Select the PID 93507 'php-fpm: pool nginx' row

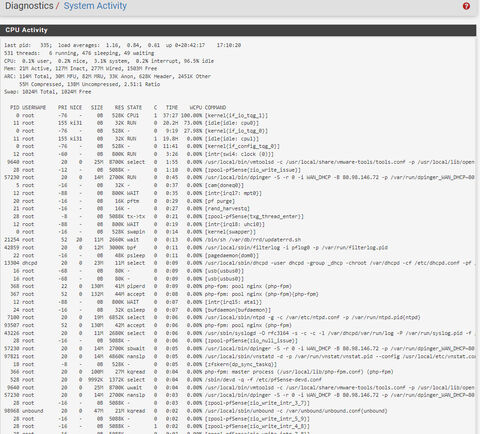148,325
